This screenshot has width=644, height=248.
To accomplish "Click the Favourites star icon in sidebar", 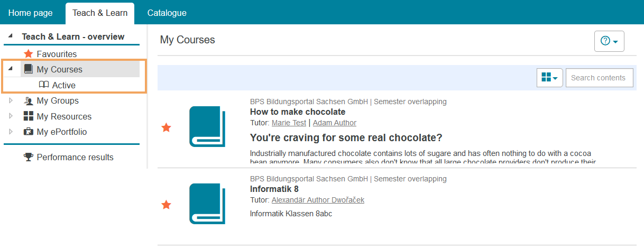I will pyautogui.click(x=29, y=54).
